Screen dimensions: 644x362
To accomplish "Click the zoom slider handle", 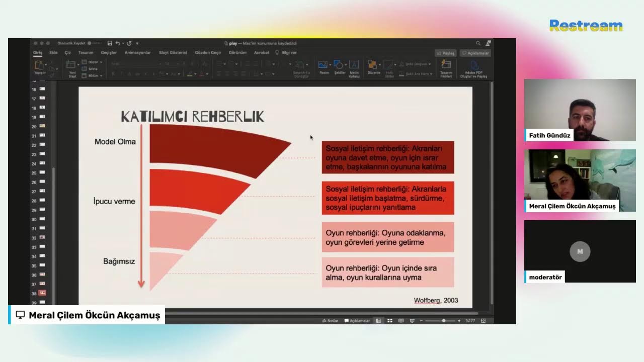I will [x=444, y=321].
